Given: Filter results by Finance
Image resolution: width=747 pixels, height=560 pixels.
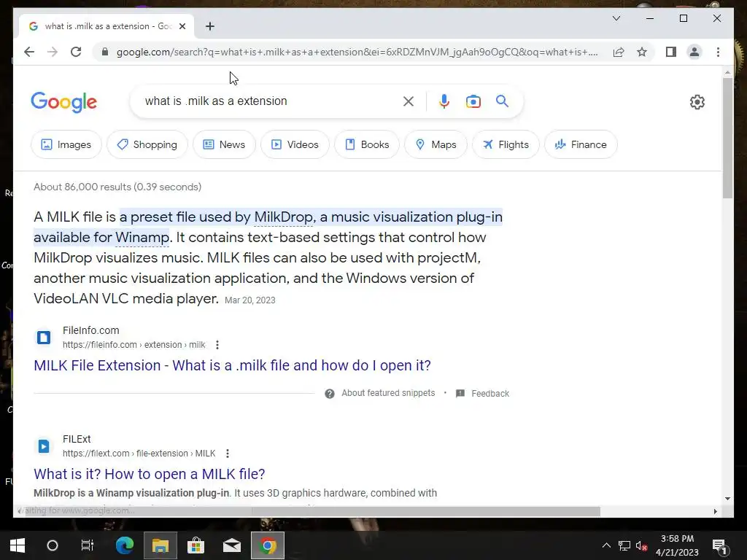Looking at the screenshot, I should pyautogui.click(x=581, y=144).
